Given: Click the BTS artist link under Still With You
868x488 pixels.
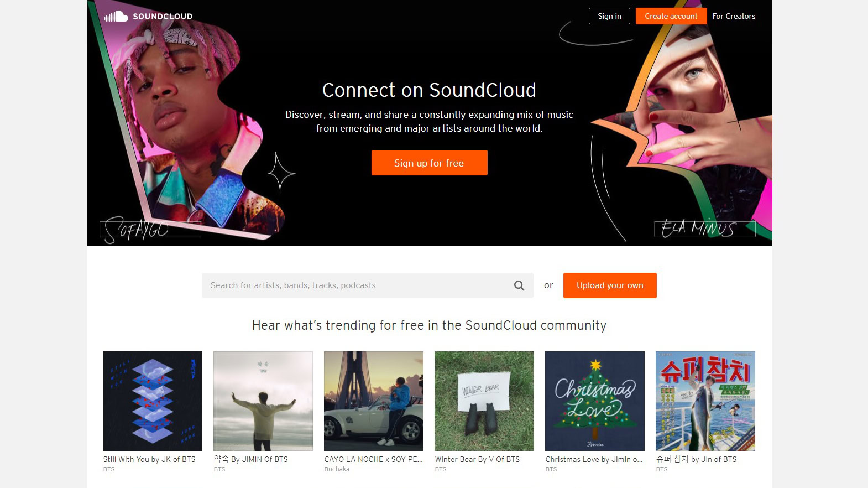Looking at the screenshot, I should 109,469.
